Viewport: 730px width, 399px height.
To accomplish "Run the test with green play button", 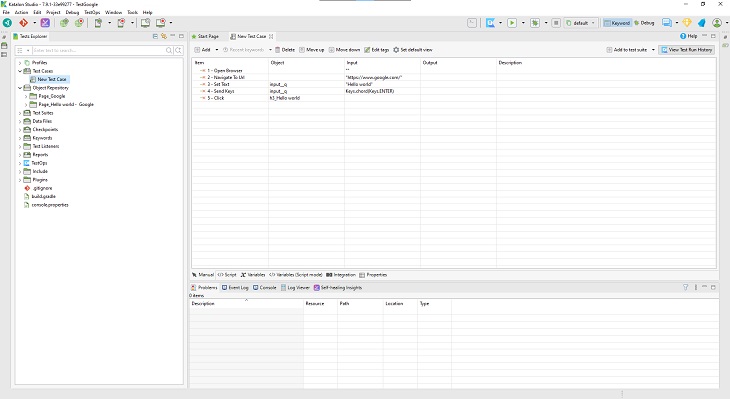I will coord(512,23).
